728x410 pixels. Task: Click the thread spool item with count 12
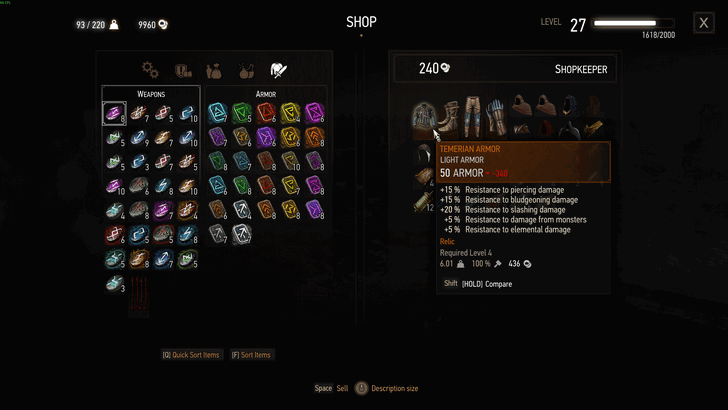423,202
